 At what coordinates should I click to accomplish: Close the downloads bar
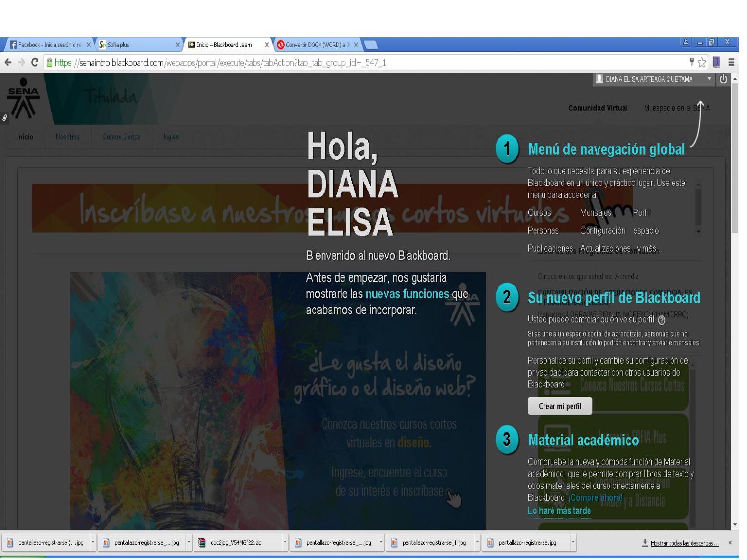click(730, 542)
